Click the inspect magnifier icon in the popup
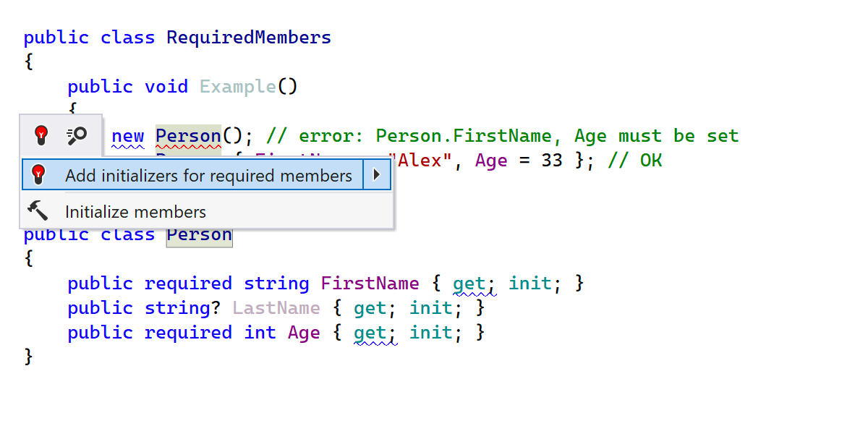This screenshot has width=868, height=434. pos(77,134)
